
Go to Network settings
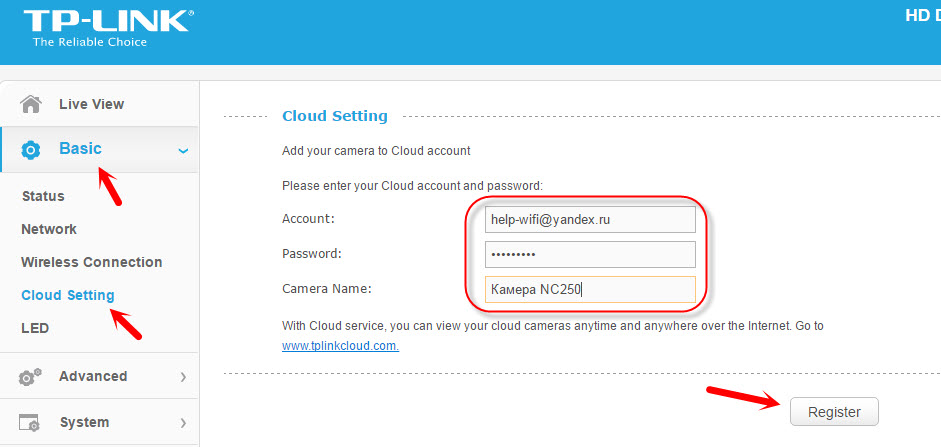(x=49, y=229)
